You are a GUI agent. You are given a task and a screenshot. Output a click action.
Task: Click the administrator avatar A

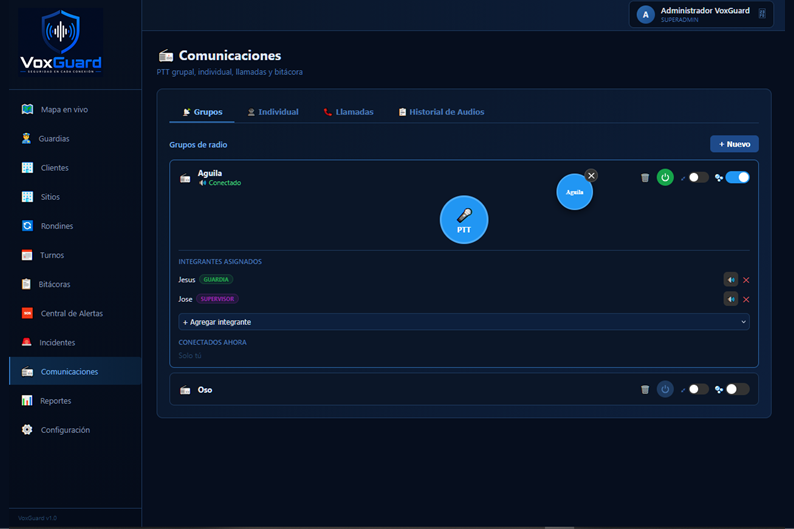point(646,15)
